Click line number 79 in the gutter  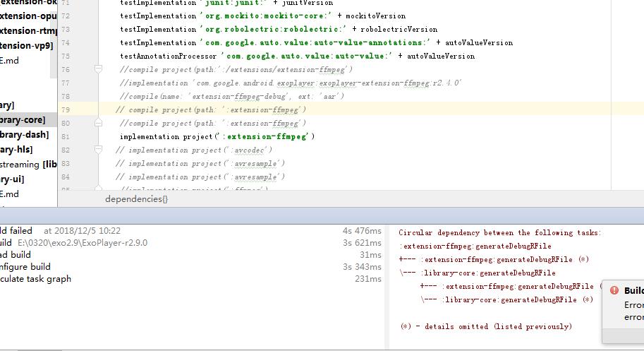[x=66, y=109]
